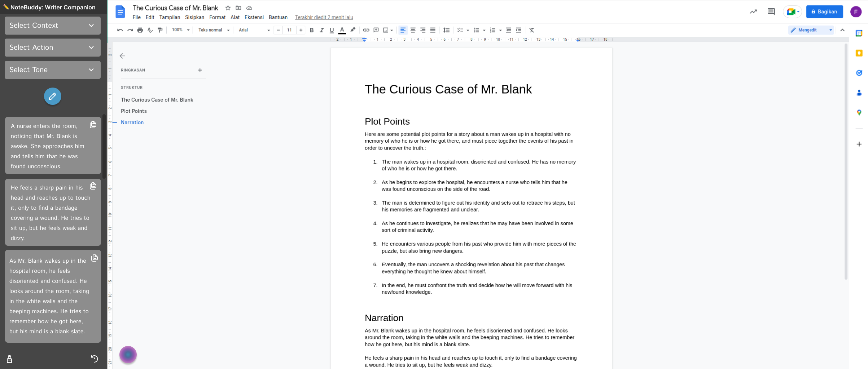
Task: Click the reset history icon in NoteBuddy
Action: point(94,359)
